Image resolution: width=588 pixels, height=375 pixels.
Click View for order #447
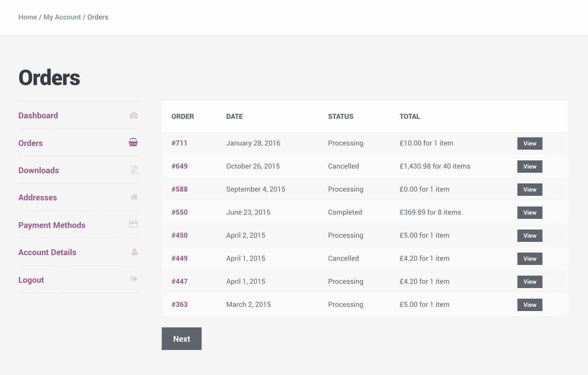(530, 282)
